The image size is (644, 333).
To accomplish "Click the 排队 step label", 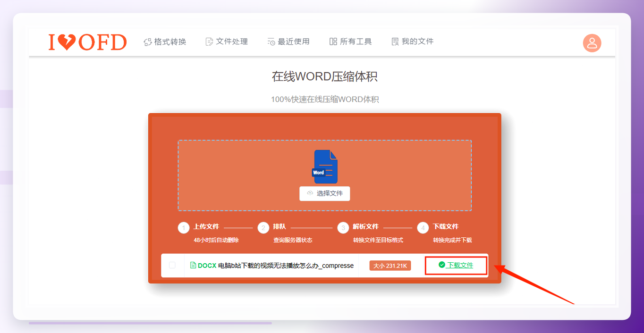I will [280, 226].
